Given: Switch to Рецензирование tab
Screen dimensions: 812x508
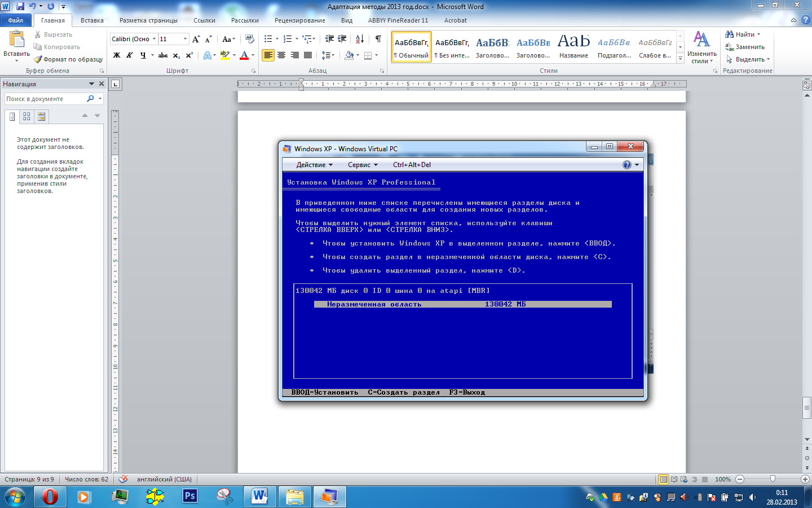Looking at the screenshot, I should (299, 20).
